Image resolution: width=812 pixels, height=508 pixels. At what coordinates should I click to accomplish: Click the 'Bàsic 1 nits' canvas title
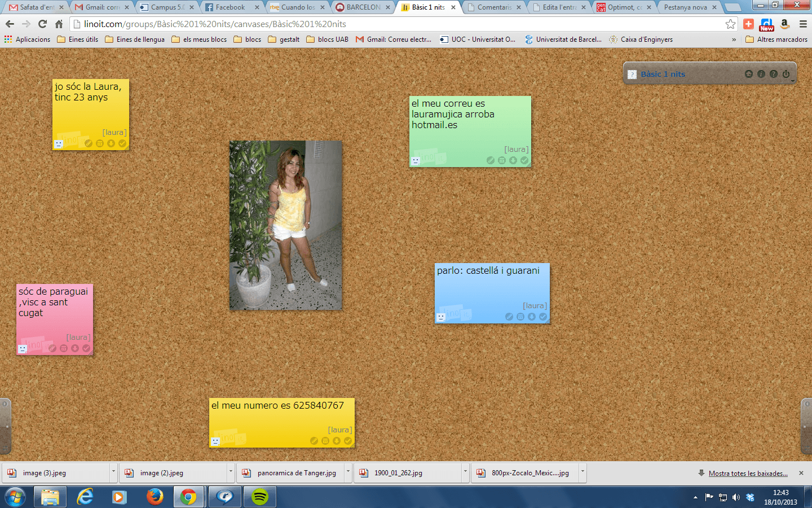663,74
